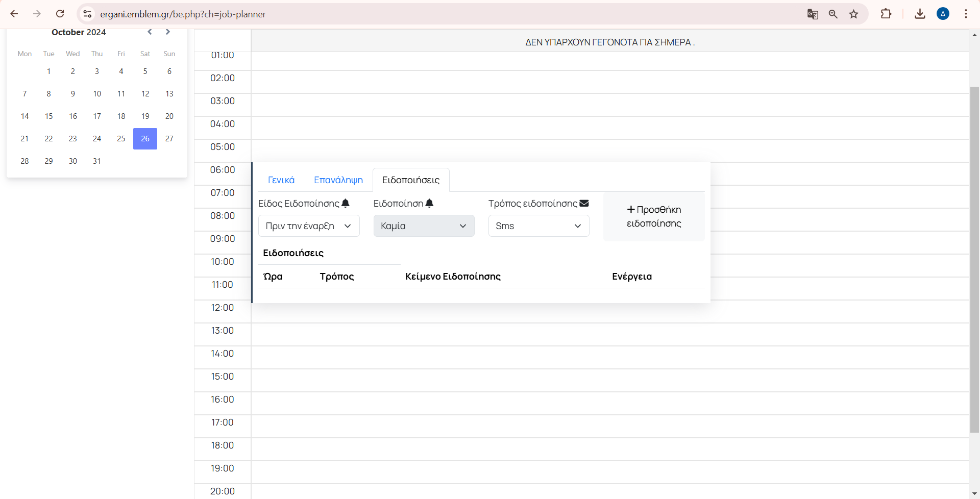The image size is (980, 499).
Task: Go to previous month in calendar
Action: click(150, 32)
